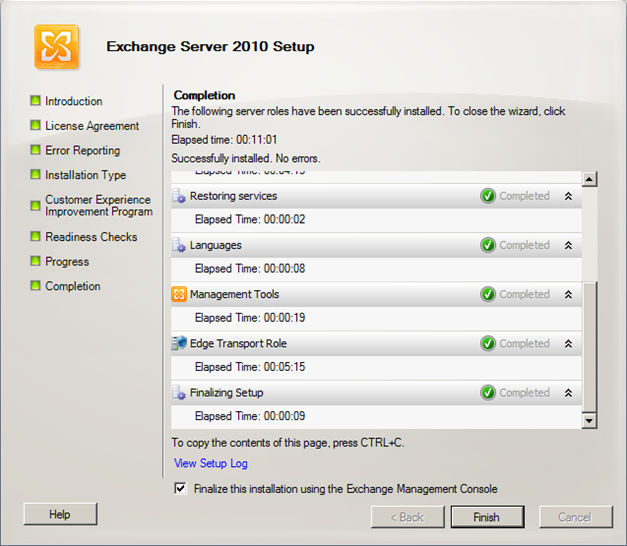Click the green square beside Readiness Checks
The height and width of the screenshot is (546, 627).
click(x=36, y=236)
